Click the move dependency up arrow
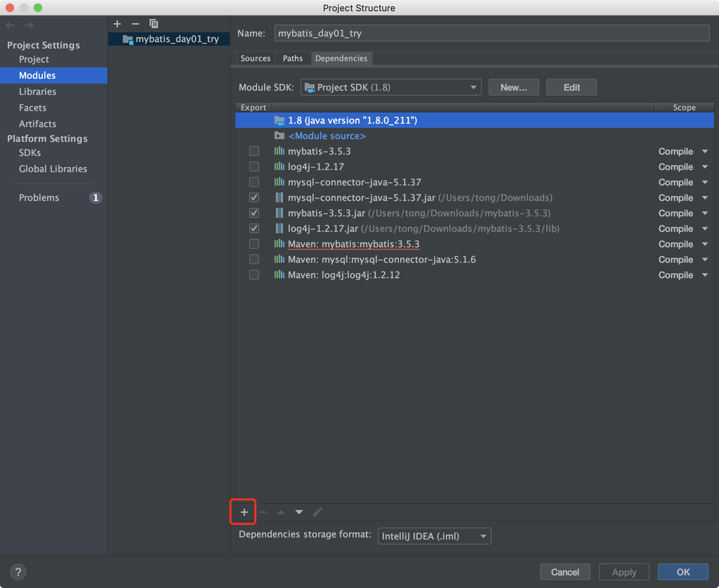The height and width of the screenshot is (588, 719). tap(281, 512)
